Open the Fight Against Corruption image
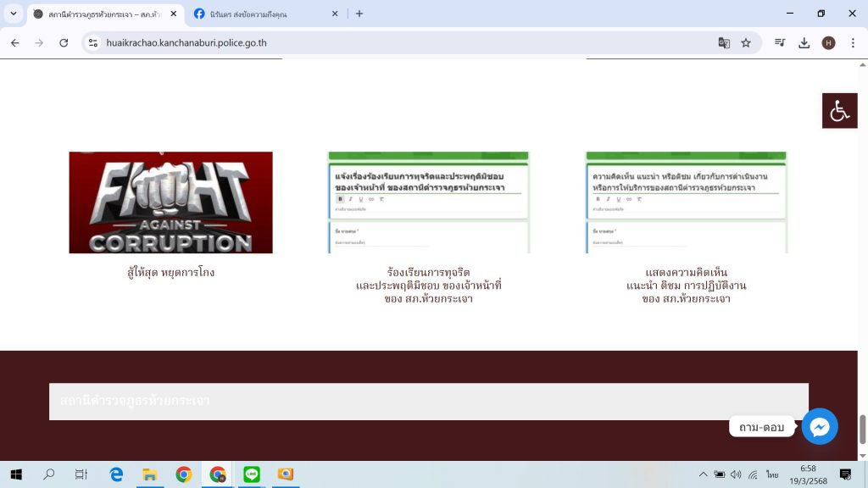The image size is (868, 488). [170, 202]
